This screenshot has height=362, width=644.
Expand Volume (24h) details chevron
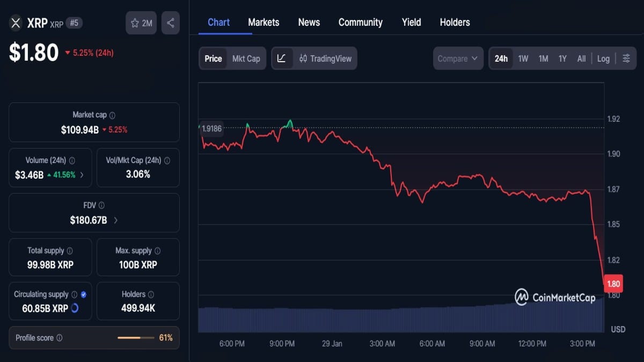tap(82, 174)
